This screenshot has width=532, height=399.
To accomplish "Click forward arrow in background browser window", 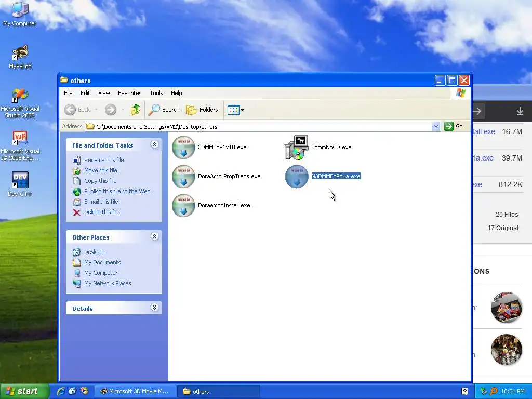I will 477,111.
